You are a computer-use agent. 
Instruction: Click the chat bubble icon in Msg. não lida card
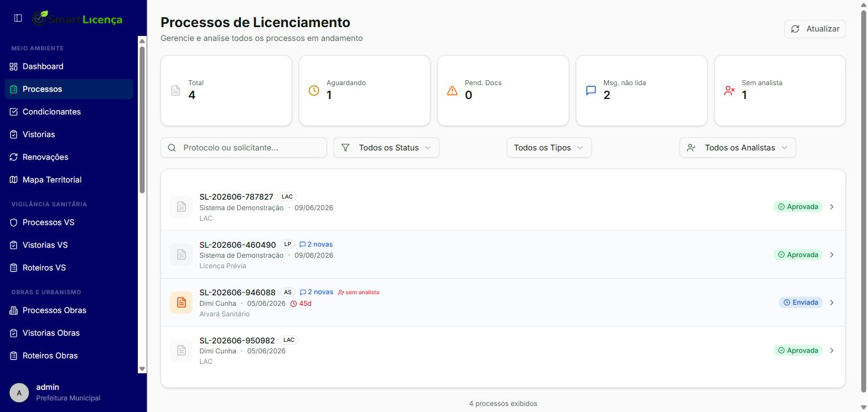tap(591, 90)
